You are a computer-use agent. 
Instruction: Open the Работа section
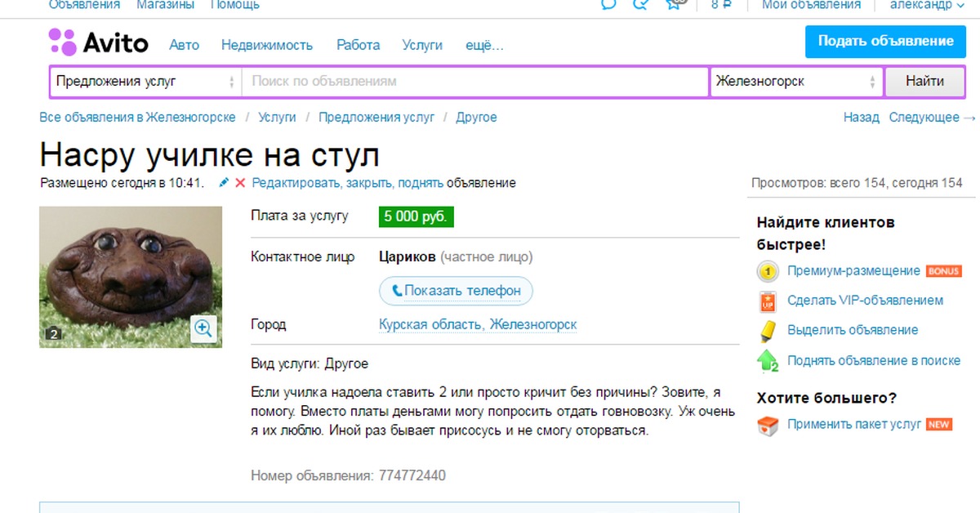click(x=358, y=45)
